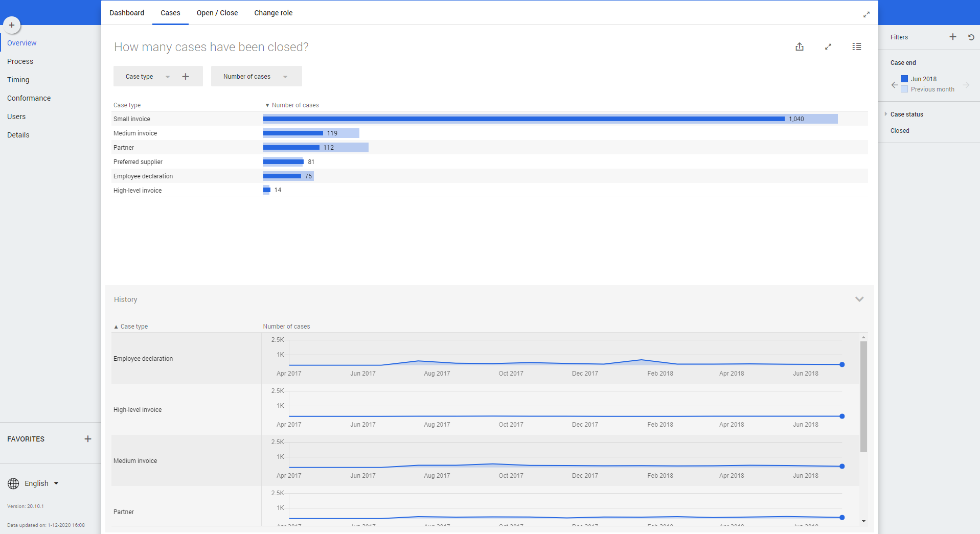Click the share/export icon
Screen dimensions: 980x534
(x=800, y=47)
